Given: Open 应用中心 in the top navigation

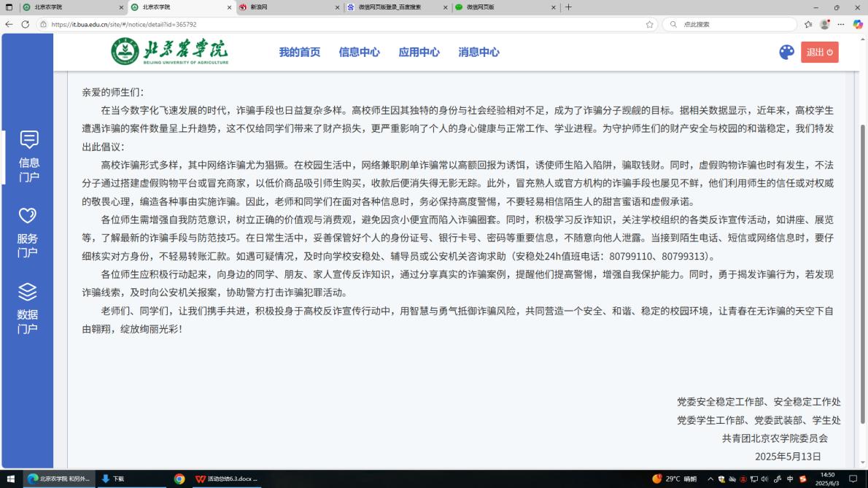Looking at the screenshot, I should (x=419, y=53).
